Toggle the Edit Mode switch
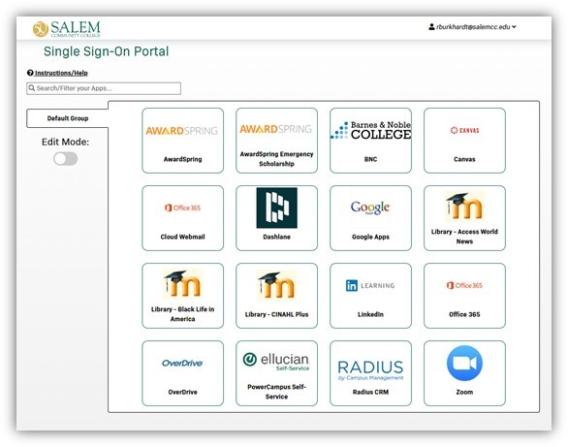This screenshot has width=568, height=447. tap(66, 159)
